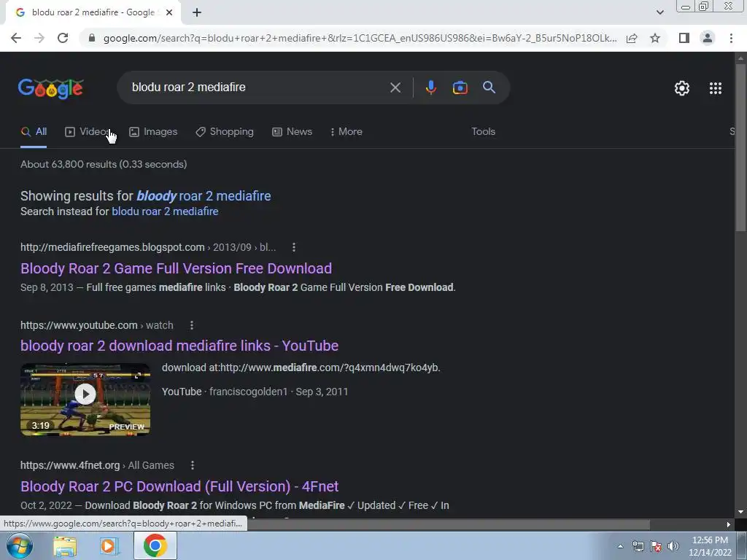This screenshot has height=560, width=747.
Task: Search instead for blodu roar 2 mediafire
Action: (x=165, y=211)
